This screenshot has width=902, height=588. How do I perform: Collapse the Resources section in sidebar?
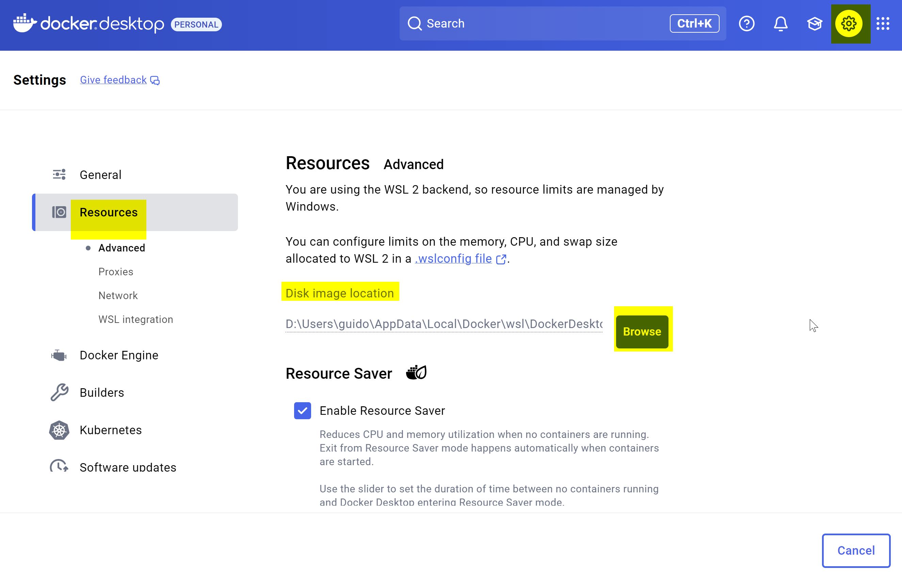click(108, 212)
